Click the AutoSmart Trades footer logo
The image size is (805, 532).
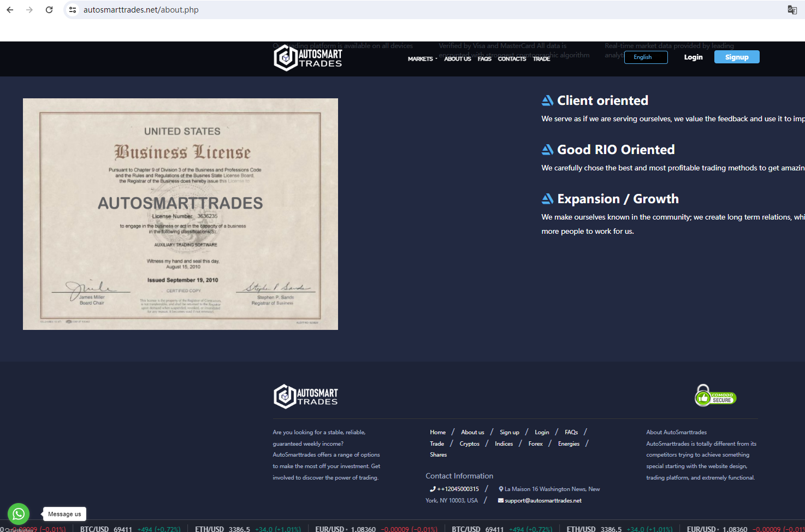click(x=306, y=397)
